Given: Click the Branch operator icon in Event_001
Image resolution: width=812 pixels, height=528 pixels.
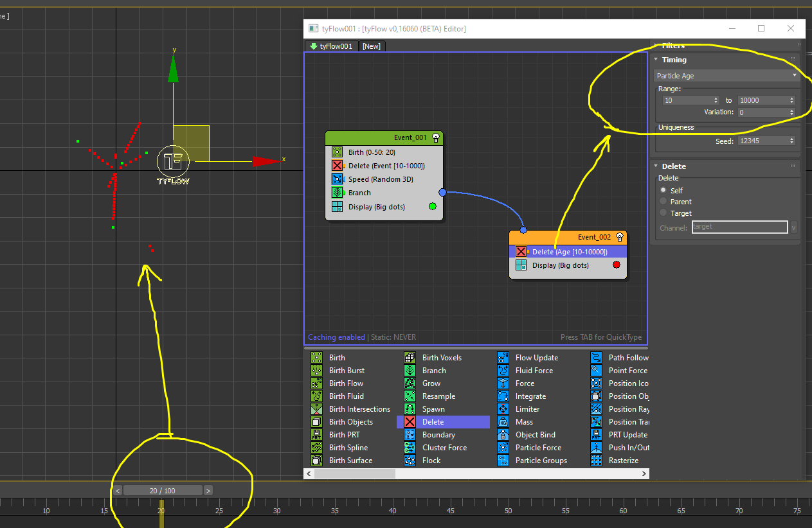Looking at the screenshot, I should (x=338, y=193).
